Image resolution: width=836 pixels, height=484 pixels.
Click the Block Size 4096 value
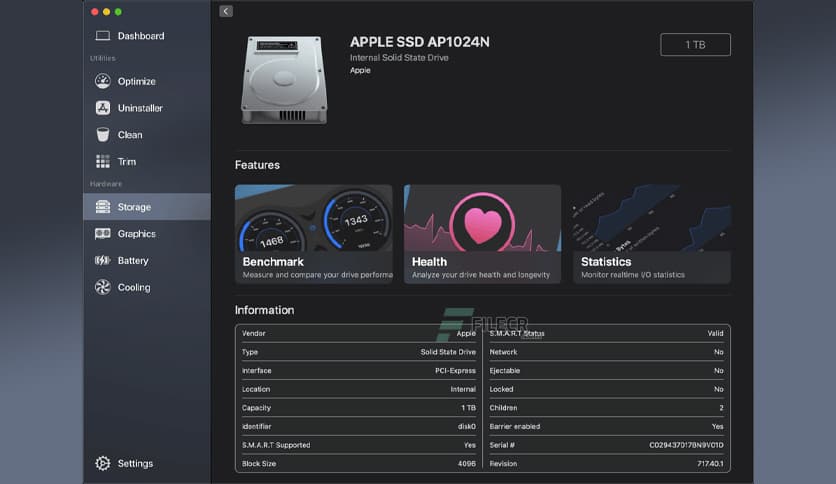pyautogui.click(x=467, y=464)
